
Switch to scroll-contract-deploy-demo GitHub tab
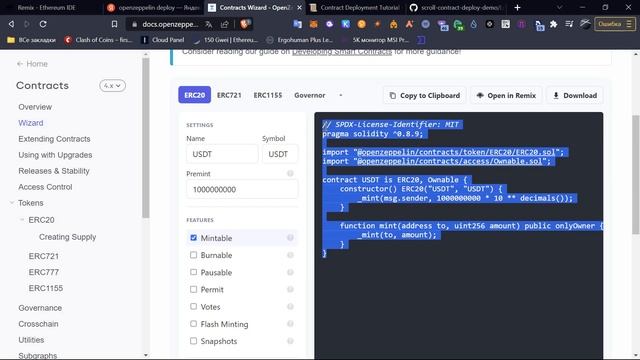(x=457, y=7)
